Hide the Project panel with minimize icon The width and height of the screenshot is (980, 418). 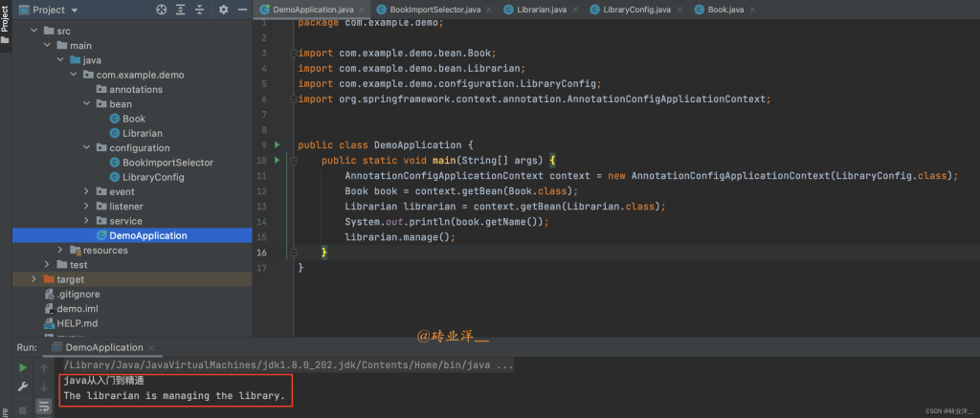(x=242, y=10)
